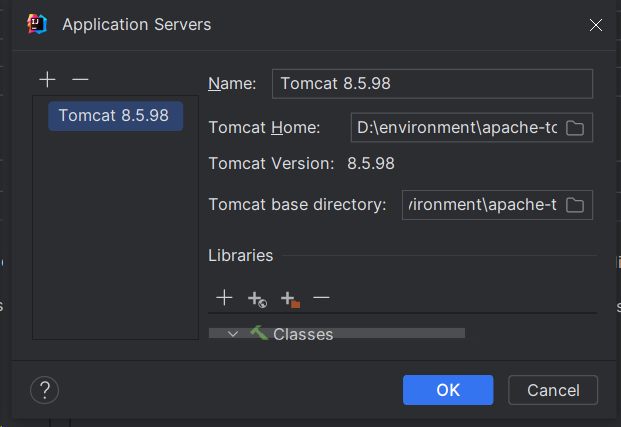Edit the server Name field
The height and width of the screenshot is (427, 621).
(x=432, y=84)
